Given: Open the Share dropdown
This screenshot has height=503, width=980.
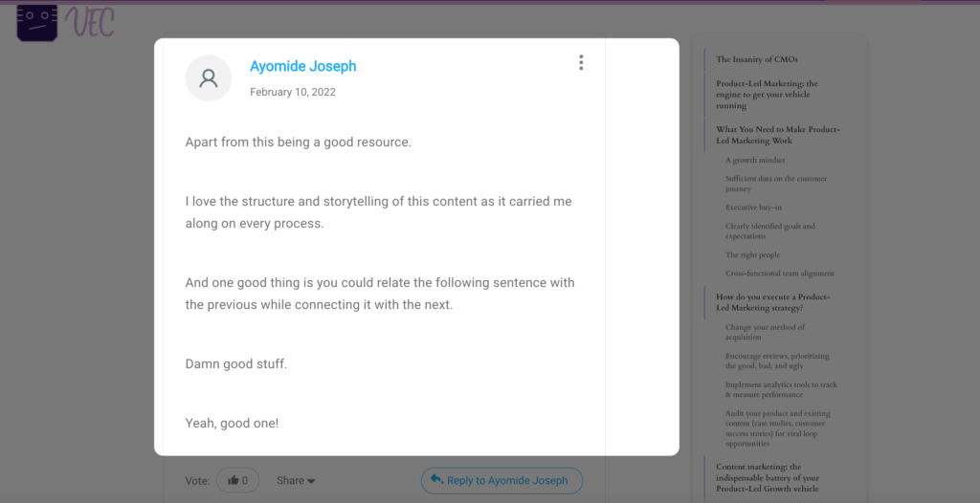Looking at the screenshot, I should (296, 480).
